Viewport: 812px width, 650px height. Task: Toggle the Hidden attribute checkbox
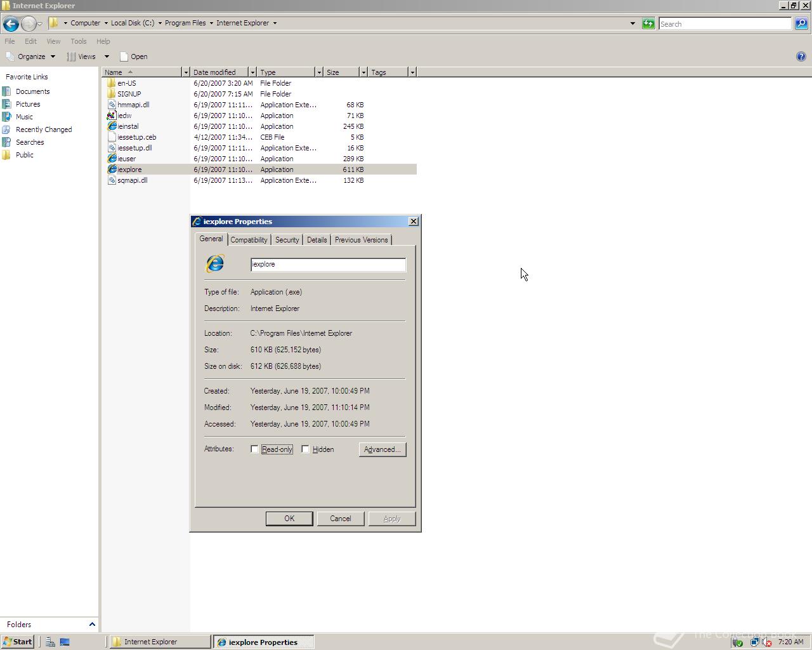(305, 449)
